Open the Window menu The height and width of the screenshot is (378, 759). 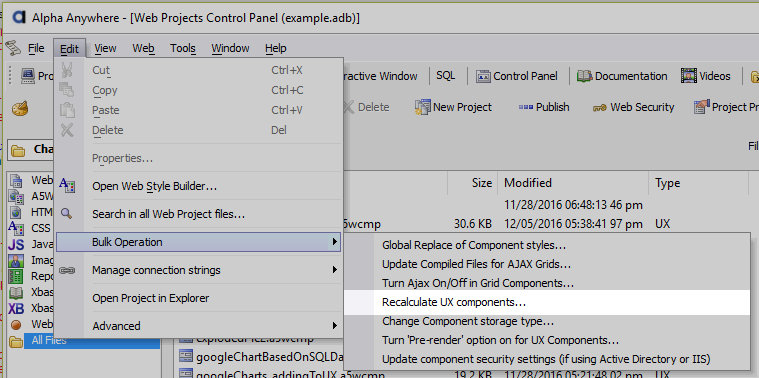[230, 48]
